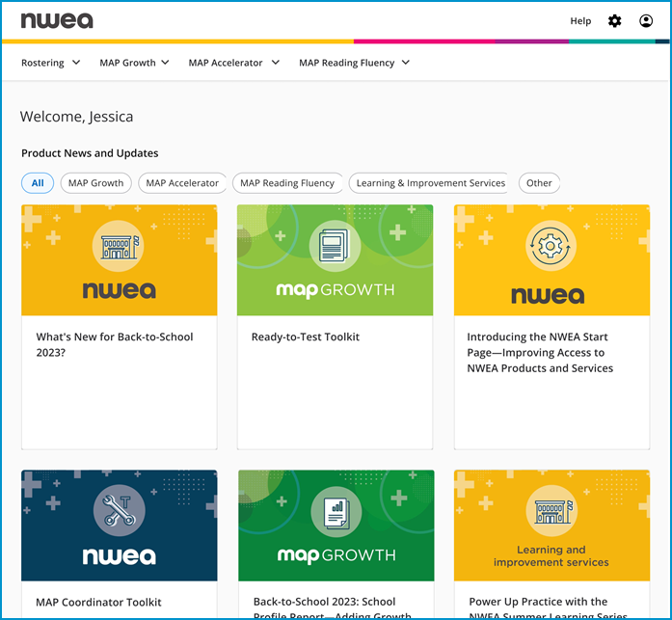
Task: Open the MAP Reading Fluency navigation menu
Action: pyautogui.click(x=355, y=63)
